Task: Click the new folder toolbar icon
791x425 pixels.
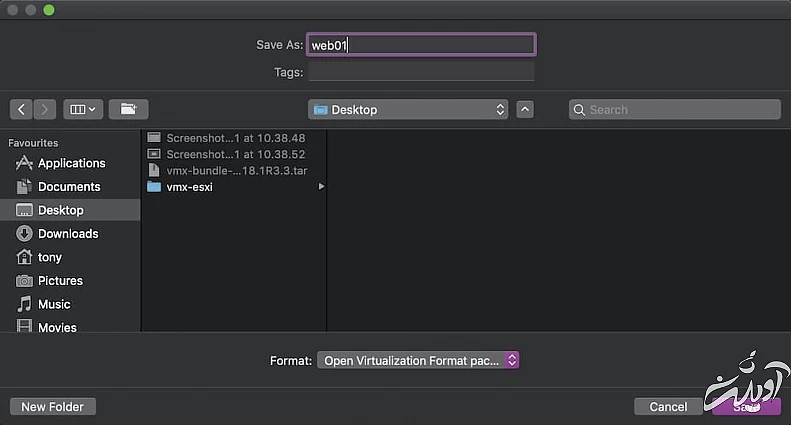Action: [128, 109]
